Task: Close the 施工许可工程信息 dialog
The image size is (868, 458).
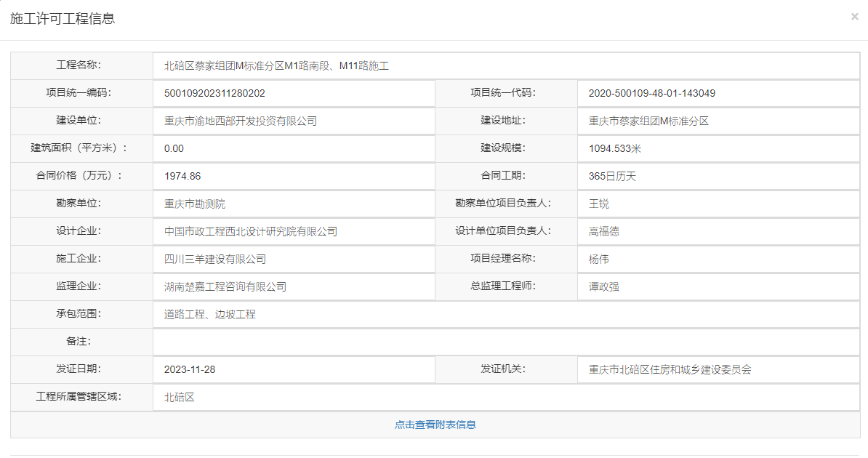Action: 855,17
